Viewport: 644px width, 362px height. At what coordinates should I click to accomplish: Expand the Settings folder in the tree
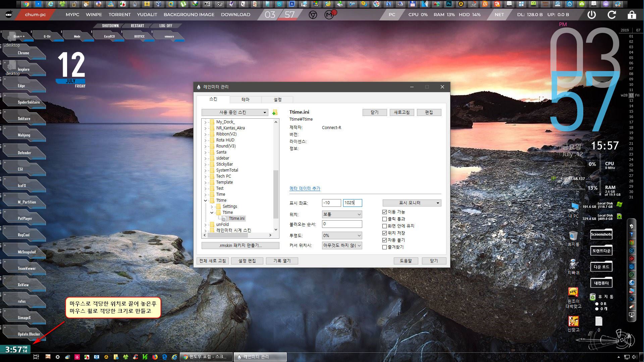point(212,206)
